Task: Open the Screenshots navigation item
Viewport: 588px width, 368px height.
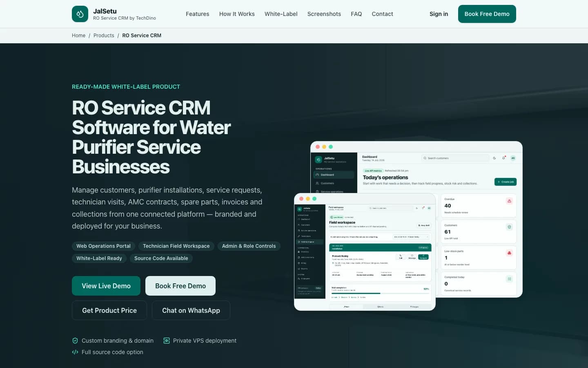Action: pyautogui.click(x=324, y=14)
